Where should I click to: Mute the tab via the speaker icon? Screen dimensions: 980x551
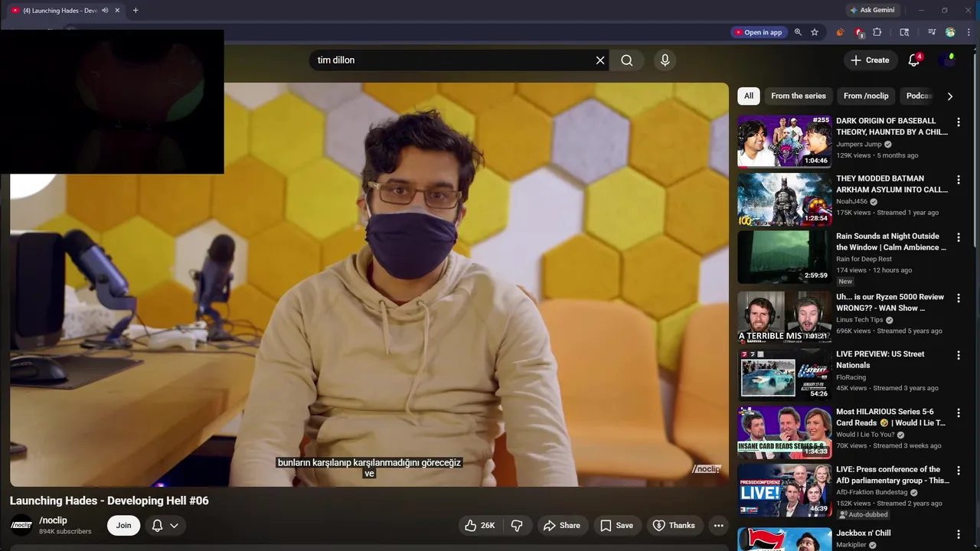(105, 11)
